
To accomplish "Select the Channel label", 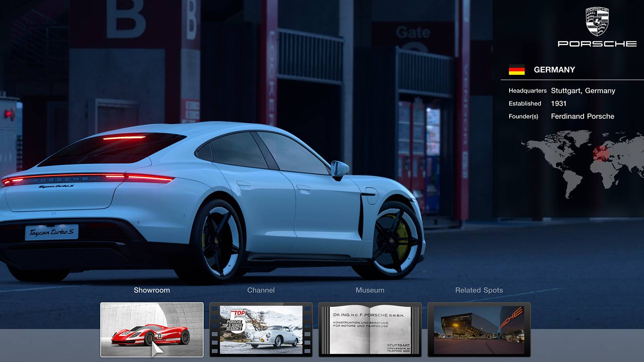I will [x=262, y=290].
